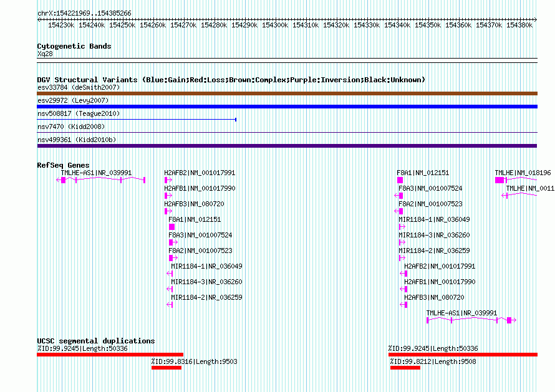Click the left-cluster MIR1184-3|NR_036260 label
555x392 pixels.
point(206,282)
